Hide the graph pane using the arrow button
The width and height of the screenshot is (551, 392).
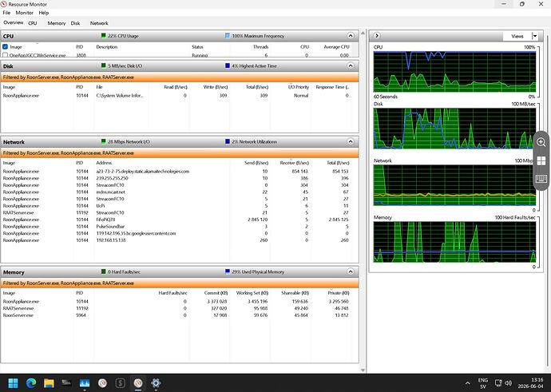coord(377,35)
